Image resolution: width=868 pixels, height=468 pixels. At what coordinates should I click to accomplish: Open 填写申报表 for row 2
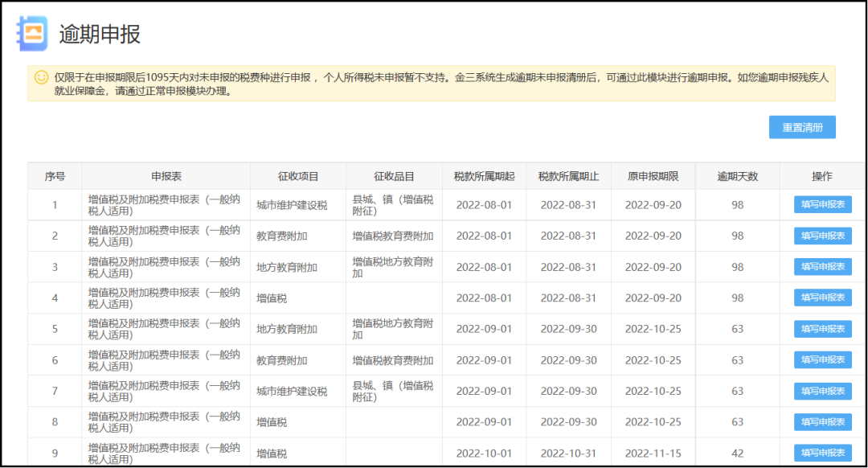point(823,236)
